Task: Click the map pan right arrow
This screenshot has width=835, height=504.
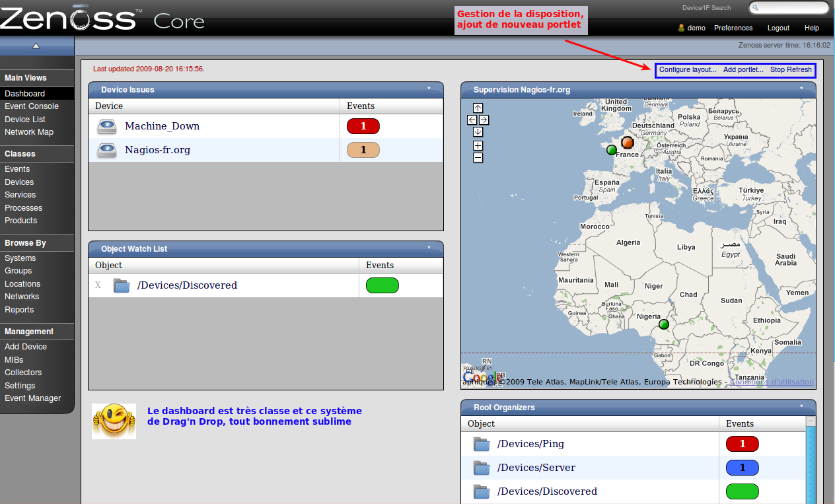Action: click(x=484, y=120)
